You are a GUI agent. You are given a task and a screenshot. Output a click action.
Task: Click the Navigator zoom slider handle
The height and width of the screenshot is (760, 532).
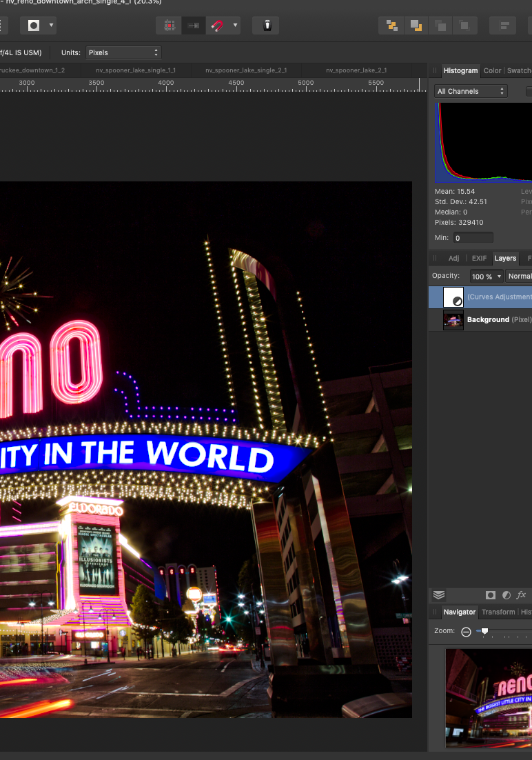pyautogui.click(x=484, y=630)
